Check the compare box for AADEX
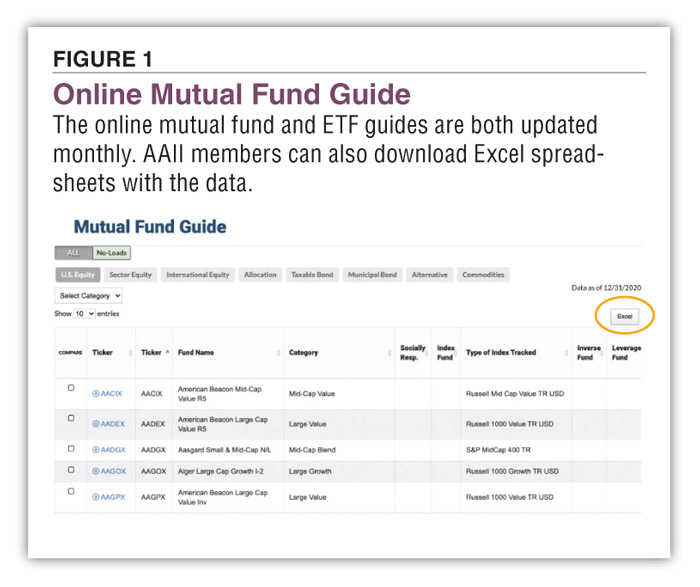The height and width of the screenshot is (587, 700). [71, 418]
